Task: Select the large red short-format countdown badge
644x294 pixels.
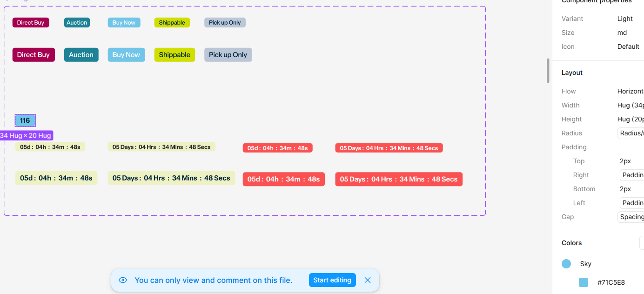Action: coord(283,179)
